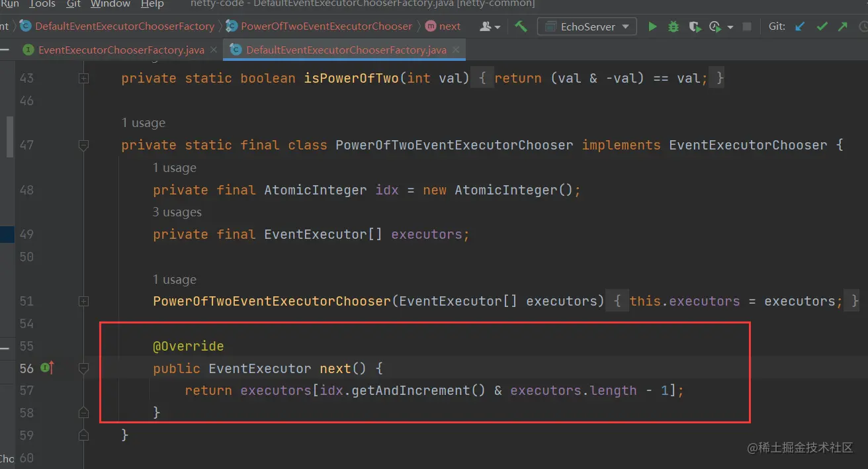Screen dimensions: 868x469
Task: Click '1 usage' hint above line 47
Action: click(144, 123)
